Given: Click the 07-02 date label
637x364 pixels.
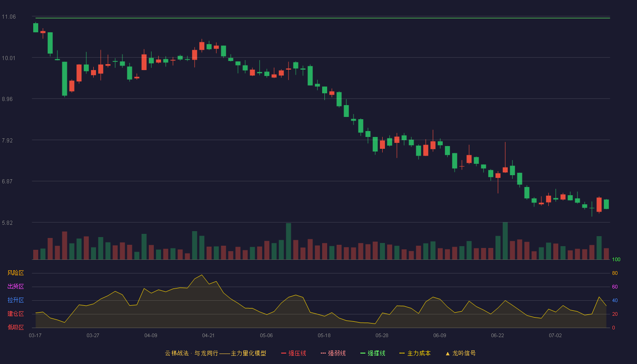Looking at the screenshot, I should (x=555, y=335).
